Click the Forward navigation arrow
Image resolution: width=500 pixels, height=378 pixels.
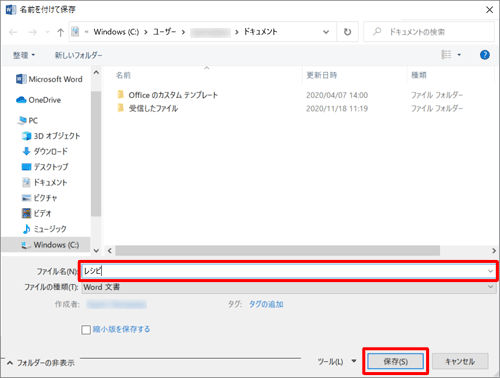33,32
